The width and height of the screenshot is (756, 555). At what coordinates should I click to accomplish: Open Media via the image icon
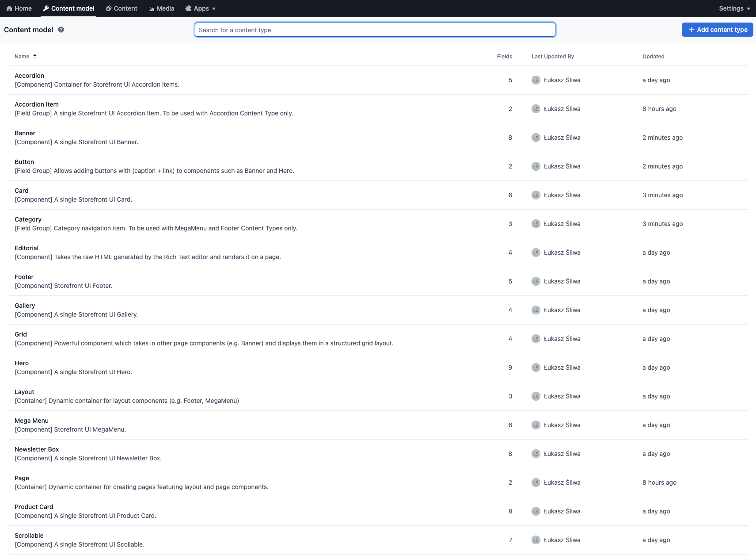pyautogui.click(x=152, y=8)
